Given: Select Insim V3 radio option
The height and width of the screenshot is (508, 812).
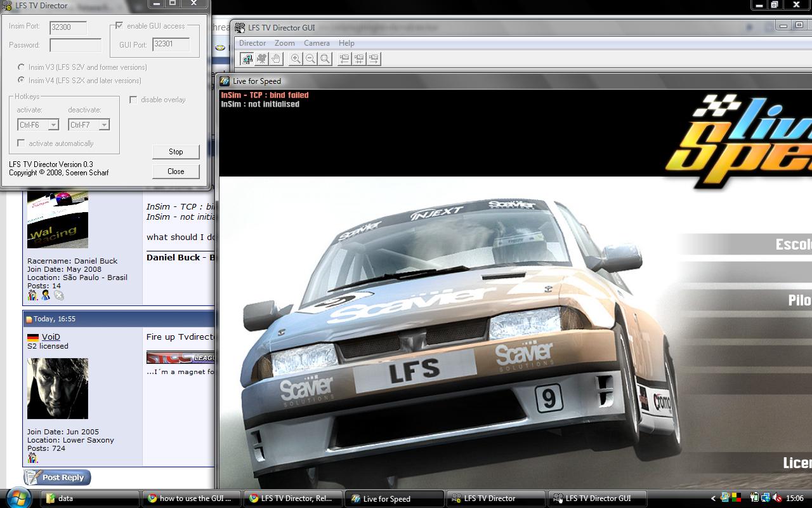Looking at the screenshot, I should click(22, 67).
